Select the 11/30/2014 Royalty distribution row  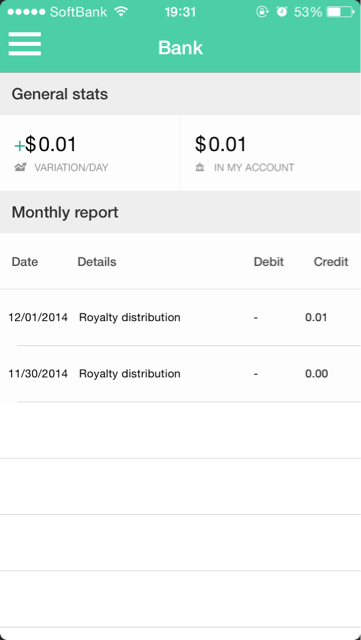coord(180,373)
